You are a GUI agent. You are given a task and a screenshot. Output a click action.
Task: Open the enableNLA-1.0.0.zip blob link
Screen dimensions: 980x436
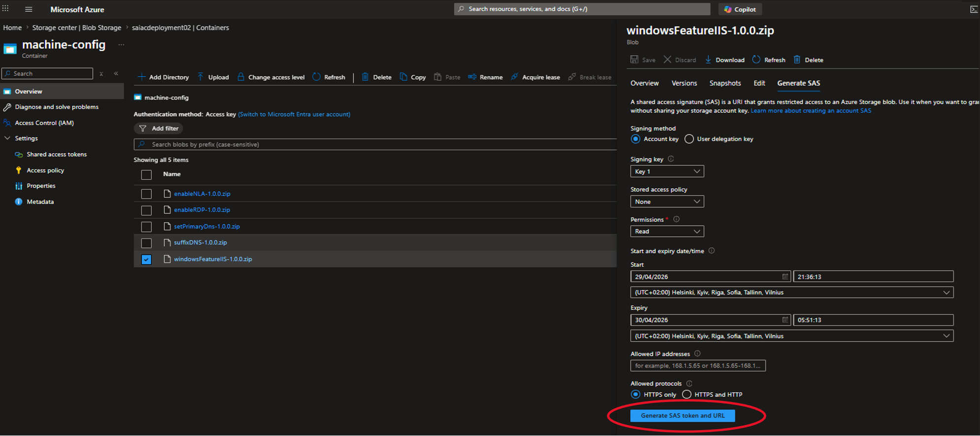[202, 194]
